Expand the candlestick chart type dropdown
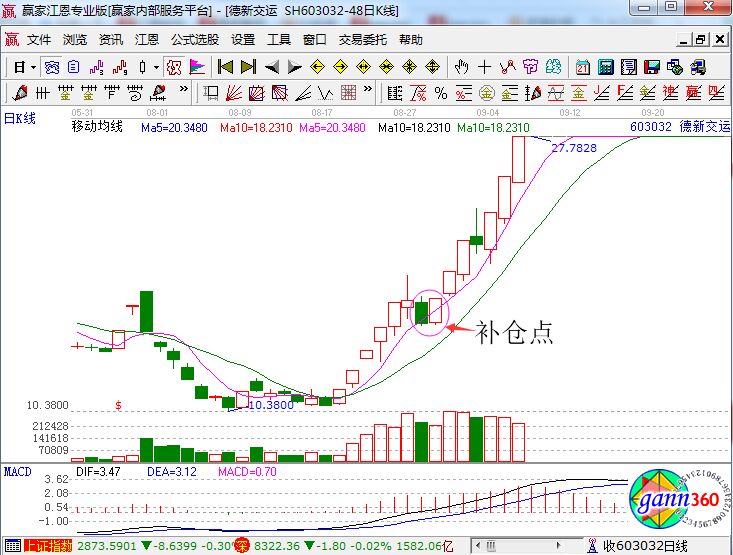733x555 pixels. click(155, 67)
